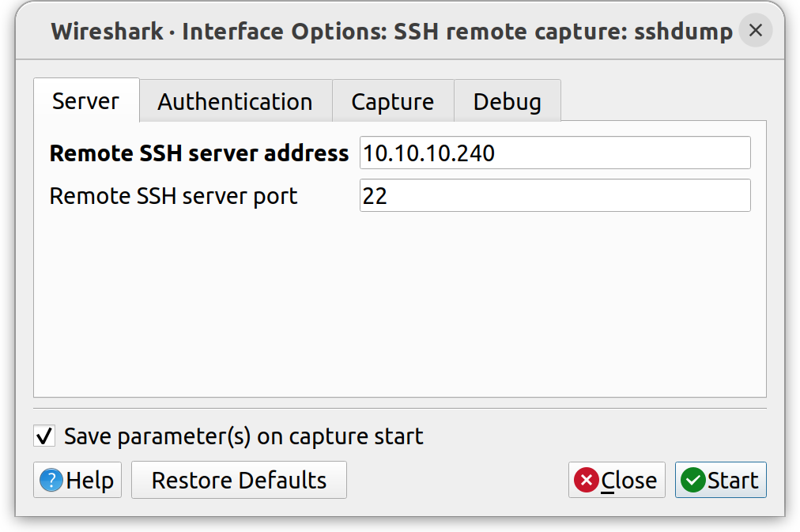Select the Capture tab
Screen dimensions: 800x532
coord(392,102)
